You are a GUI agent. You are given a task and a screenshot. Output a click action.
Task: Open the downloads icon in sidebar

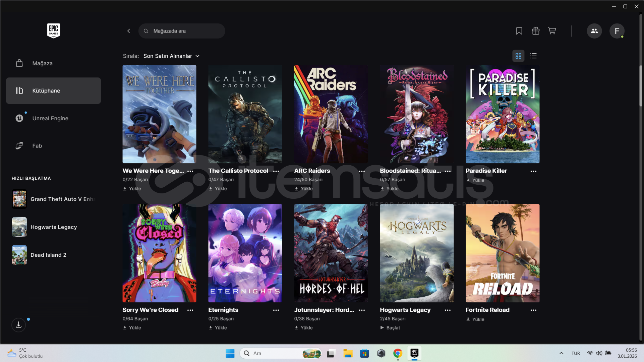click(x=19, y=324)
